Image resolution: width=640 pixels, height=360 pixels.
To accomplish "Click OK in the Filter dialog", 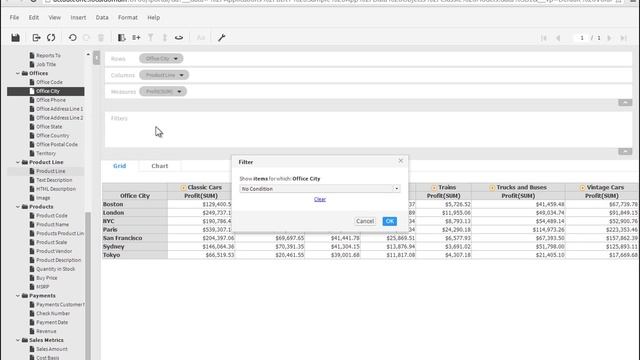I will click(x=389, y=221).
